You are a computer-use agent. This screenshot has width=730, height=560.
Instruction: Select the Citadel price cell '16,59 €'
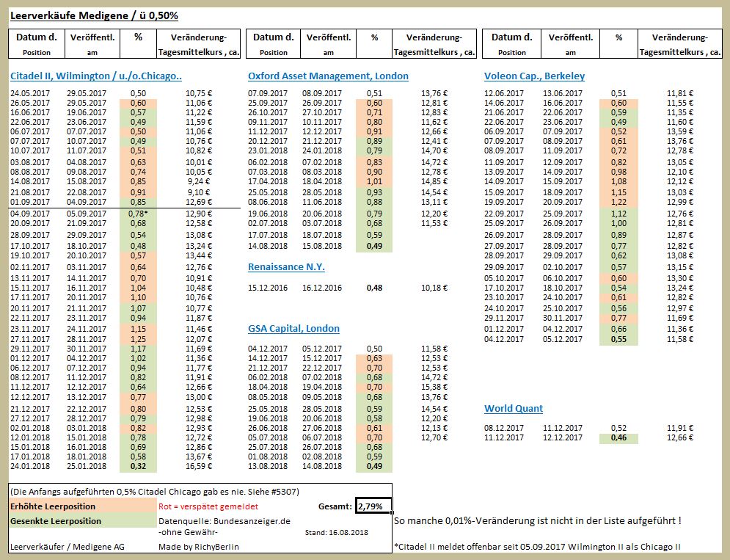tap(199, 466)
